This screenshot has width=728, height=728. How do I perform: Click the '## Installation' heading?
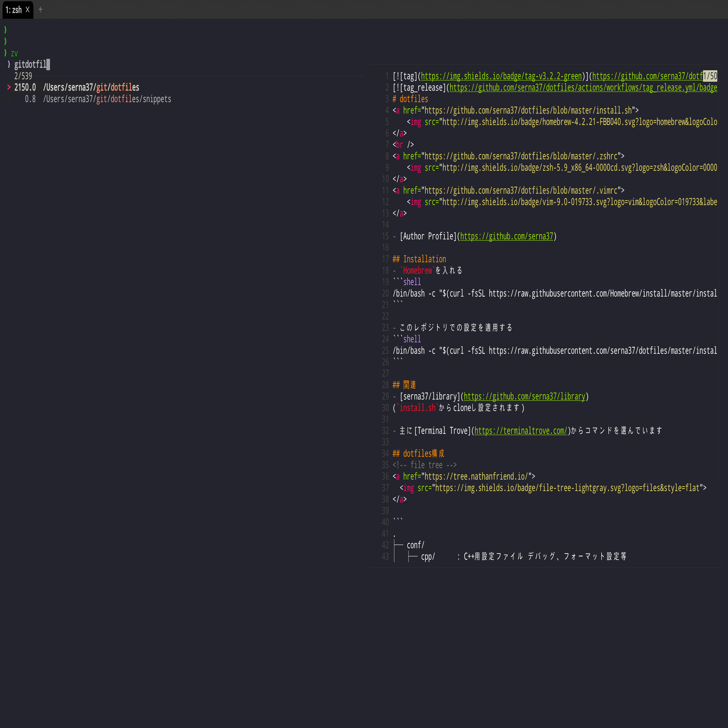(x=419, y=259)
